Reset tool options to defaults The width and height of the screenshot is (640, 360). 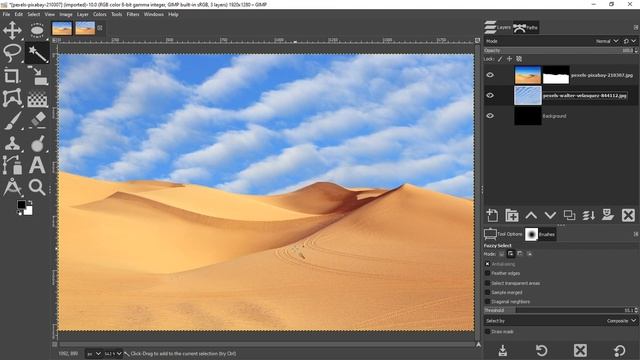click(619, 350)
